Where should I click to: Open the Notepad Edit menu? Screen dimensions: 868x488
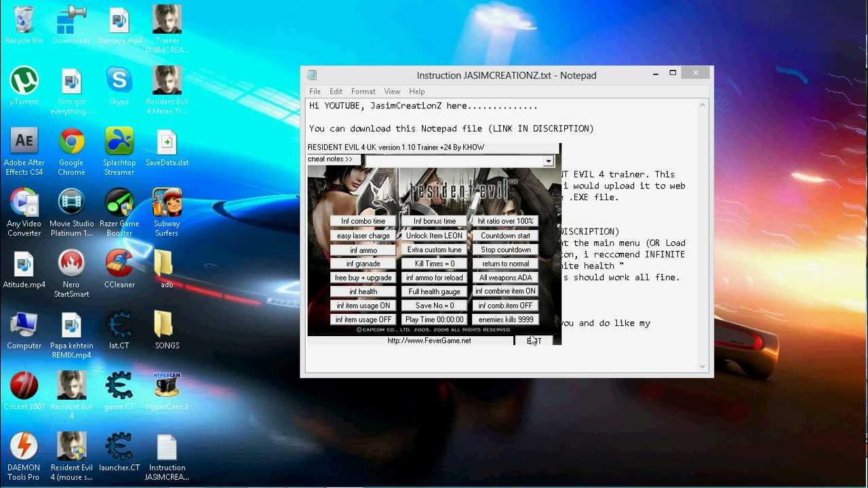click(336, 91)
